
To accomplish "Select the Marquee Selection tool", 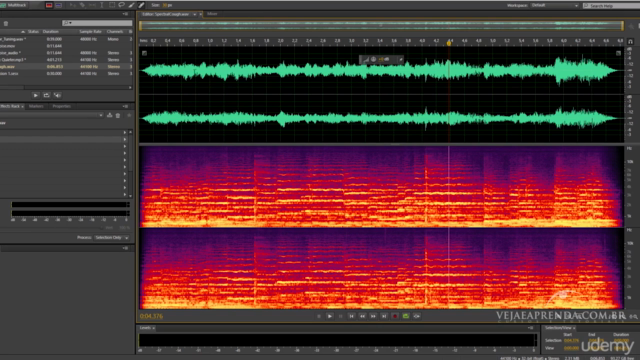I will (112, 5).
